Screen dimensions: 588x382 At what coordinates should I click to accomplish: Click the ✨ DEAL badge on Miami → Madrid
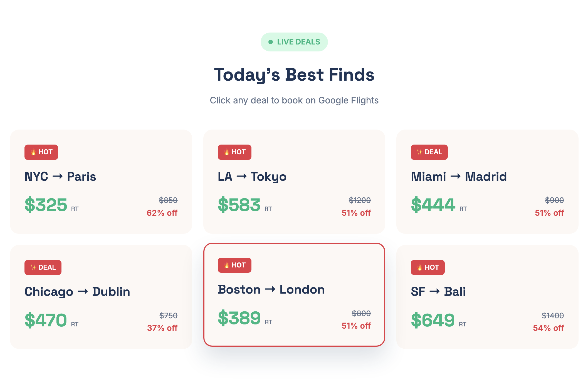pyautogui.click(x=429, y=152)
